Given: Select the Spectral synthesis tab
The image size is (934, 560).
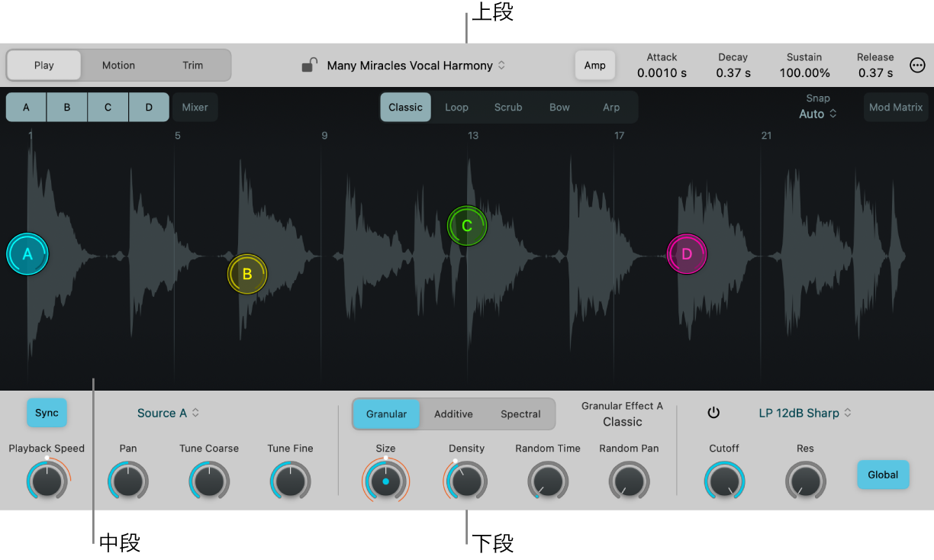Looking at the screenshot, I should [520, 414].
